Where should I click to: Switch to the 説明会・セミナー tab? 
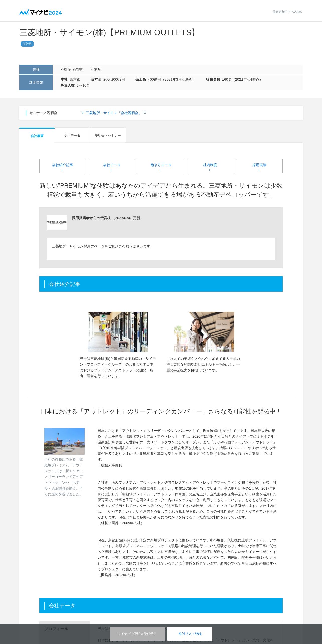[108, 135]
